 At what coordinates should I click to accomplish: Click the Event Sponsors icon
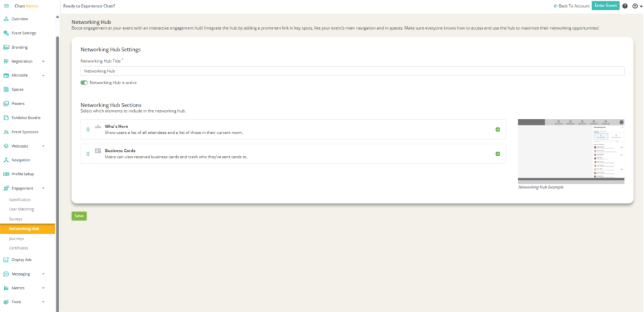[6, 131]
